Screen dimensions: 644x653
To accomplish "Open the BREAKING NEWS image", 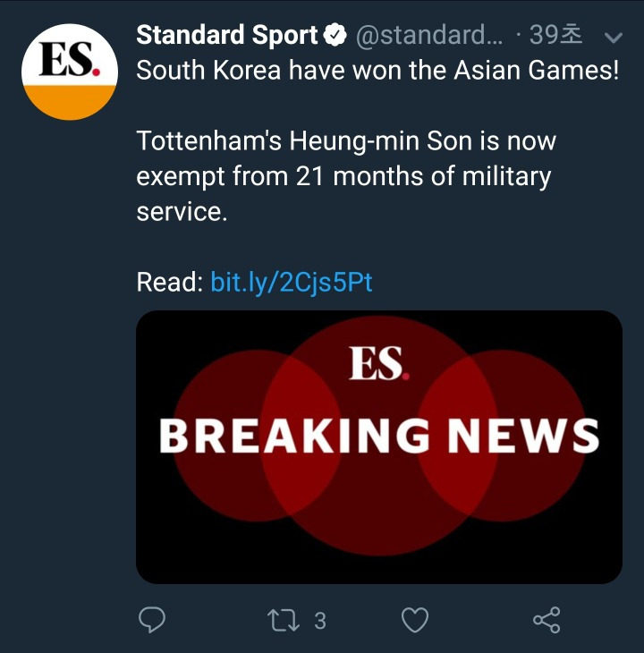I will point(379,447).
